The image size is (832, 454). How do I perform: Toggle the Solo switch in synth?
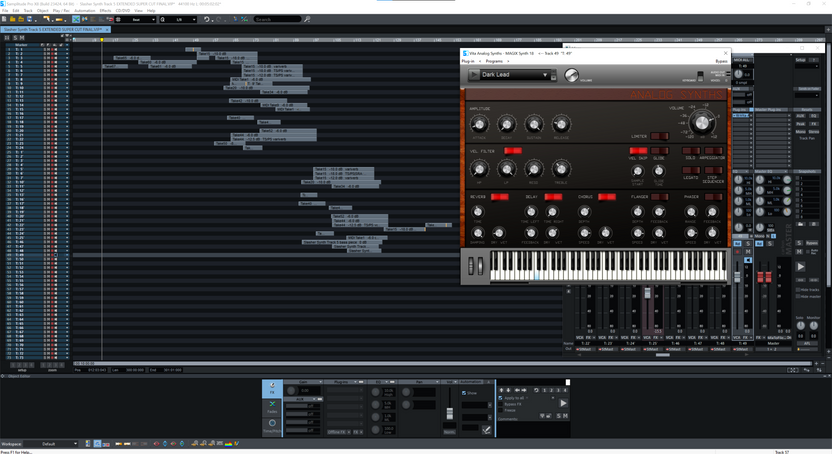coord(691,151)
